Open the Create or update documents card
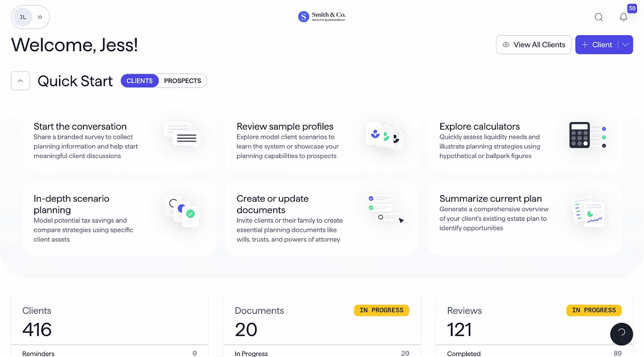The image size is (644, 357). coord(321,218)
